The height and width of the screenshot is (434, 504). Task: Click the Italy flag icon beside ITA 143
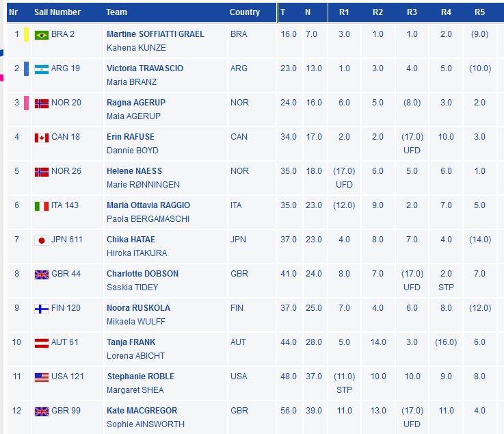pos(42,206)
